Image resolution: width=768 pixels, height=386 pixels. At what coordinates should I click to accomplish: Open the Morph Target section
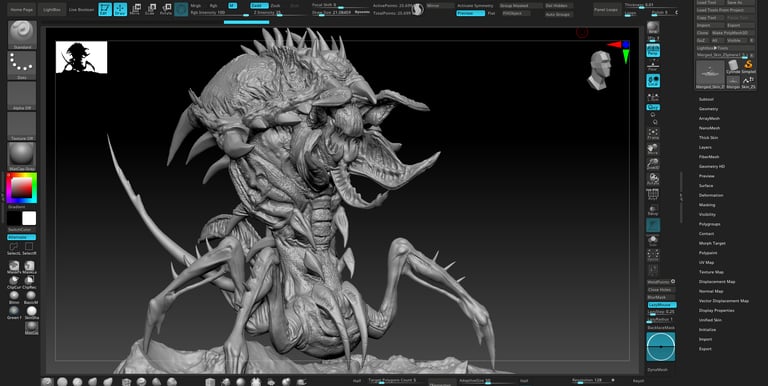[712, 243]
